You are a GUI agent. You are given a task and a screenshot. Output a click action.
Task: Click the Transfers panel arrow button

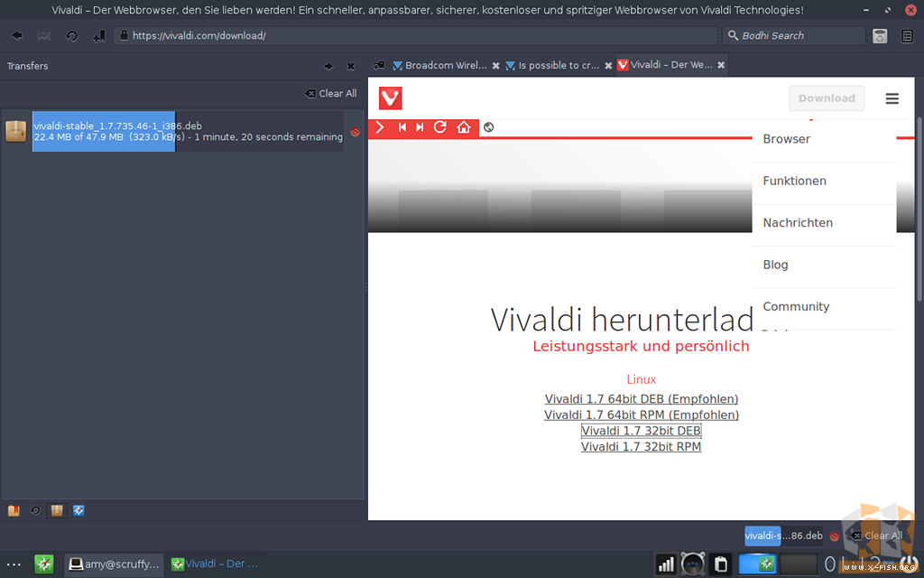[328, 67]
